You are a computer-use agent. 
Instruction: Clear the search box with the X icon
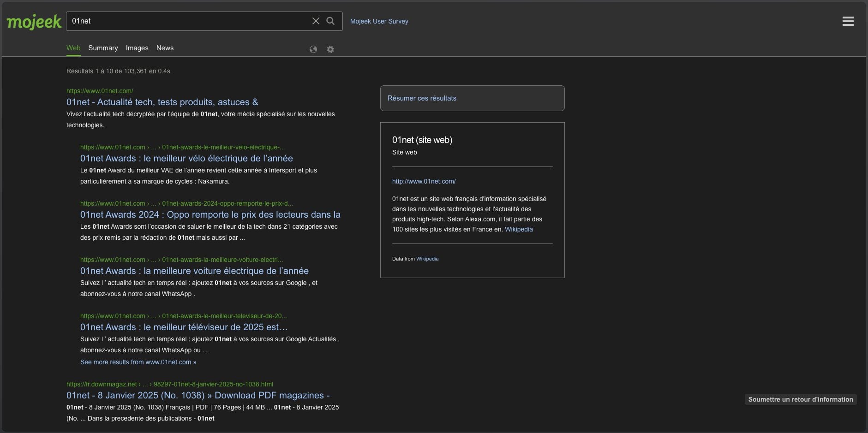[316, 21]
